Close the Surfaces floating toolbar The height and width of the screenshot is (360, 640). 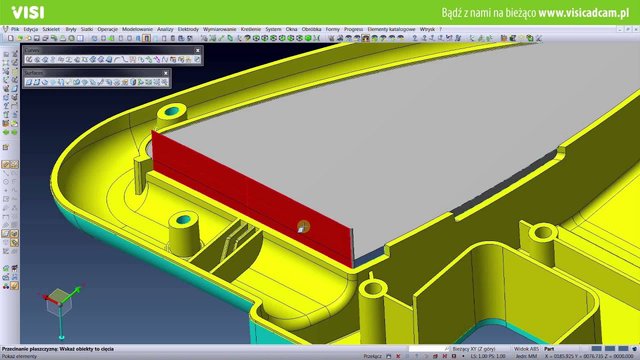166,73
